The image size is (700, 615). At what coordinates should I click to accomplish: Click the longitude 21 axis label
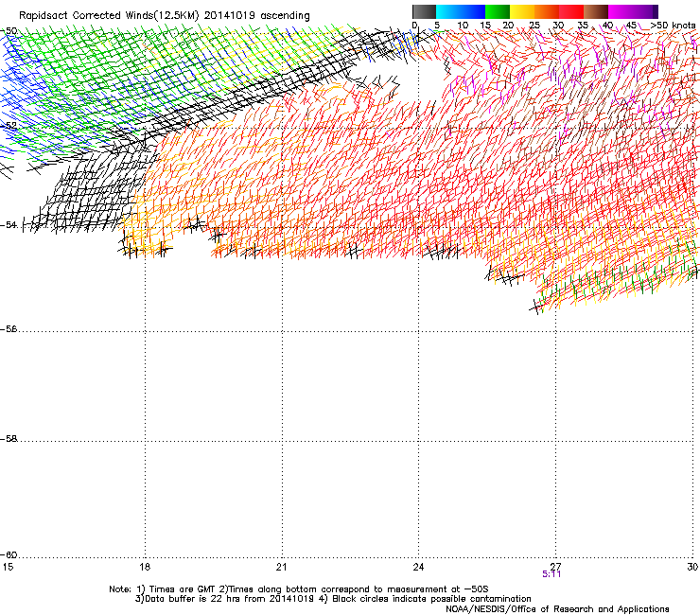point(282,567)
